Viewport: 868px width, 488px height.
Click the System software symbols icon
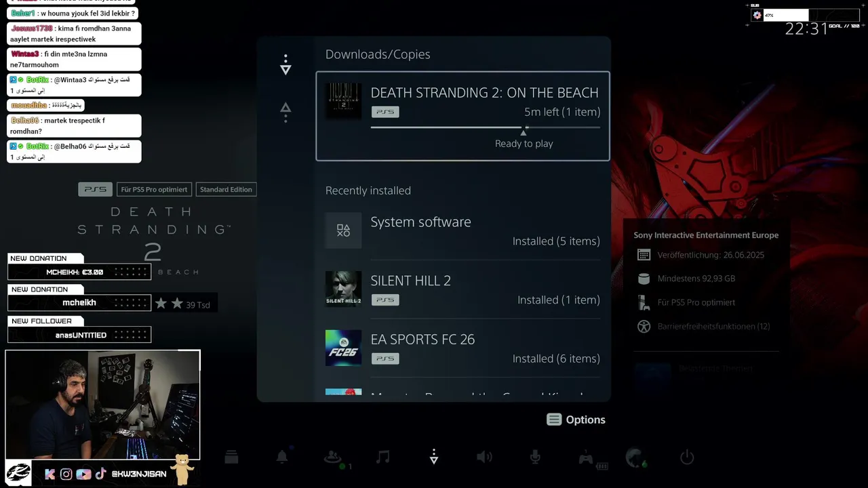pyautogui.click(x=343, y=230)
